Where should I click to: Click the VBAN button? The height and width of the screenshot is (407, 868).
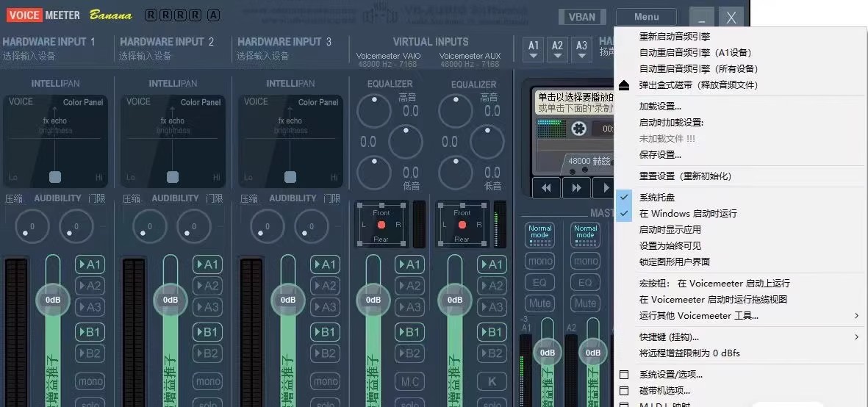582,17
